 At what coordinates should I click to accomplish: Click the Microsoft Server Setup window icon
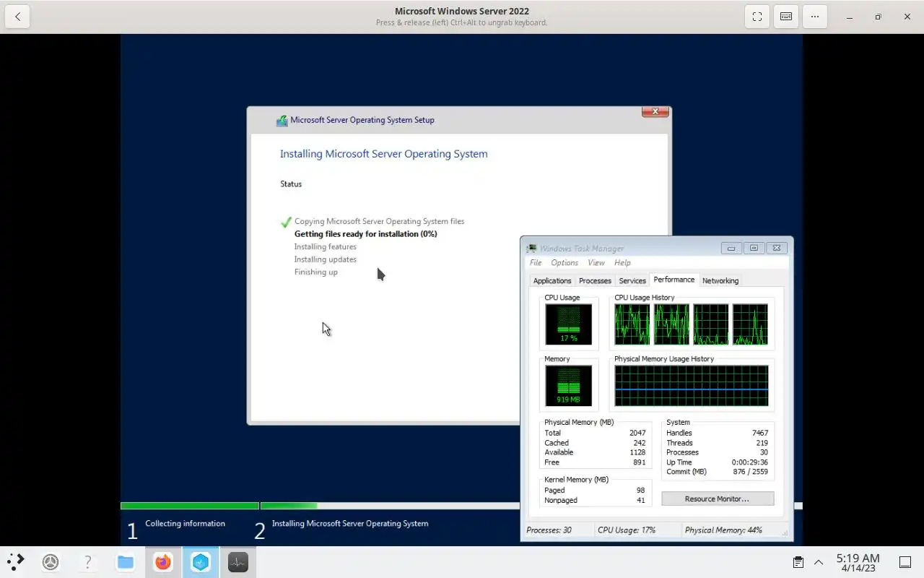(282, 121)
